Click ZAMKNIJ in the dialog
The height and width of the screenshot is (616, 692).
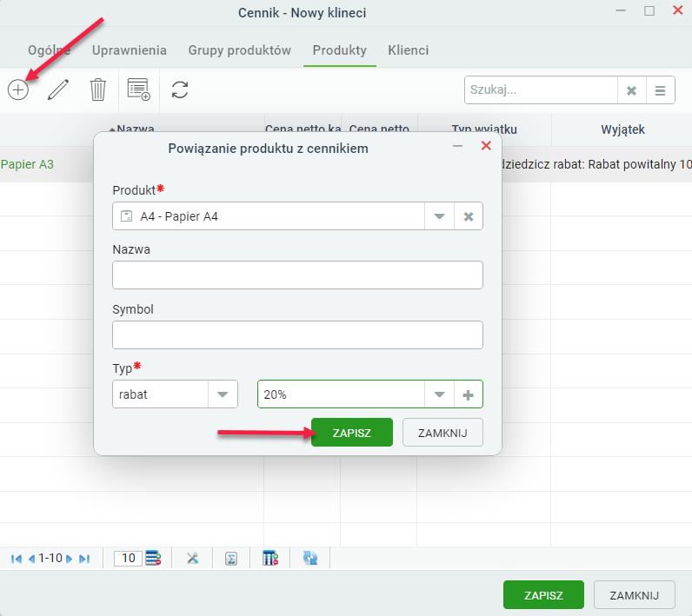click(442, 433)
